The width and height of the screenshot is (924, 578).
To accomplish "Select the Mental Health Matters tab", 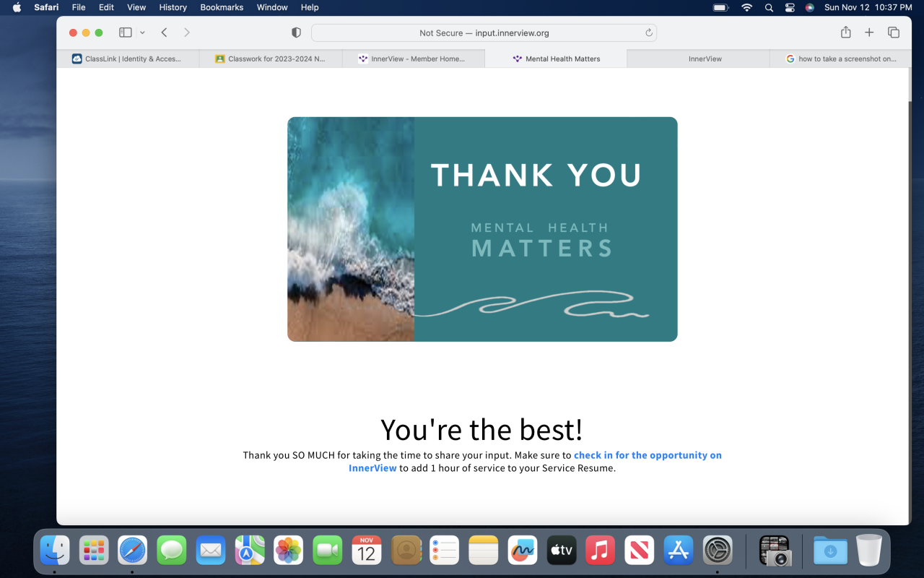I will click(557, 59).
